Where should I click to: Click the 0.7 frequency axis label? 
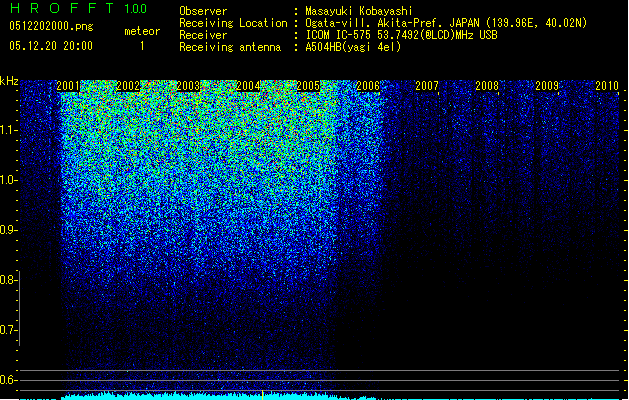click(8, 330)
